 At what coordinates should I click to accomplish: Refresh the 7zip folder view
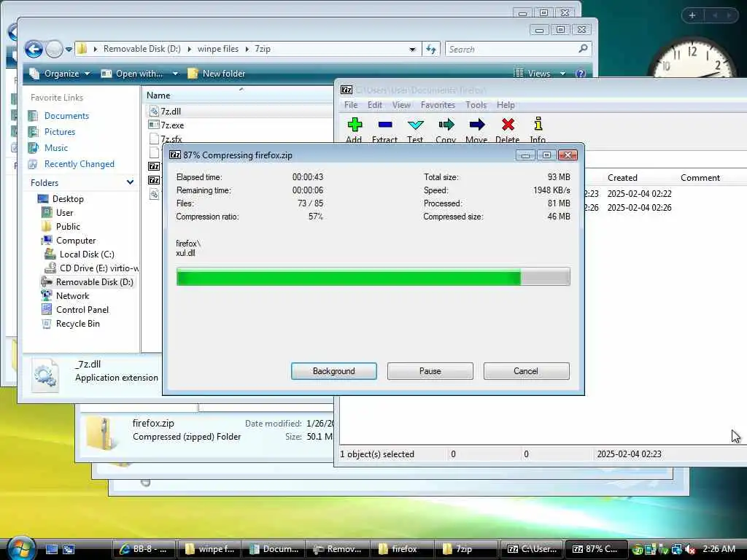click(431, 49)
